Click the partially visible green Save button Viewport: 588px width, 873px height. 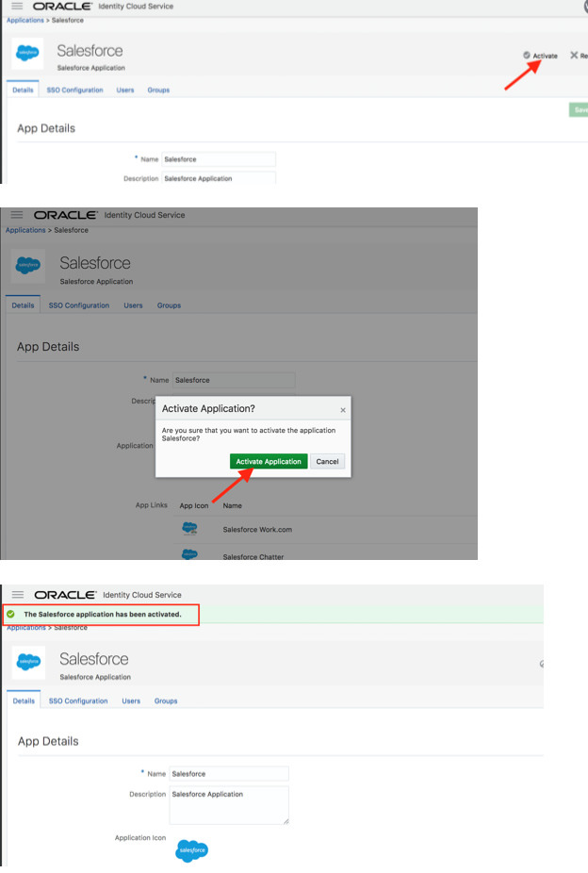tap(580, 110)
